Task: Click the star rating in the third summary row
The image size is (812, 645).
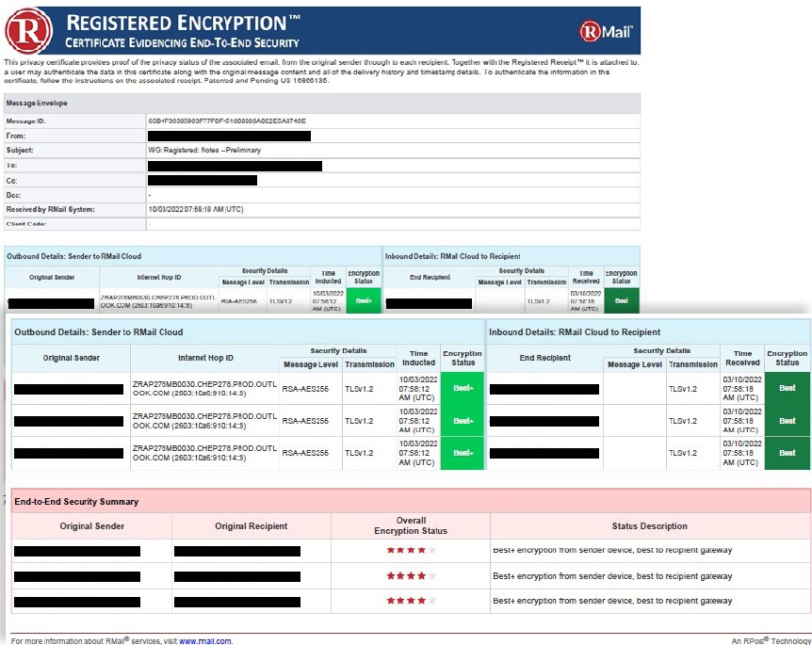Action: coord(411,601)
